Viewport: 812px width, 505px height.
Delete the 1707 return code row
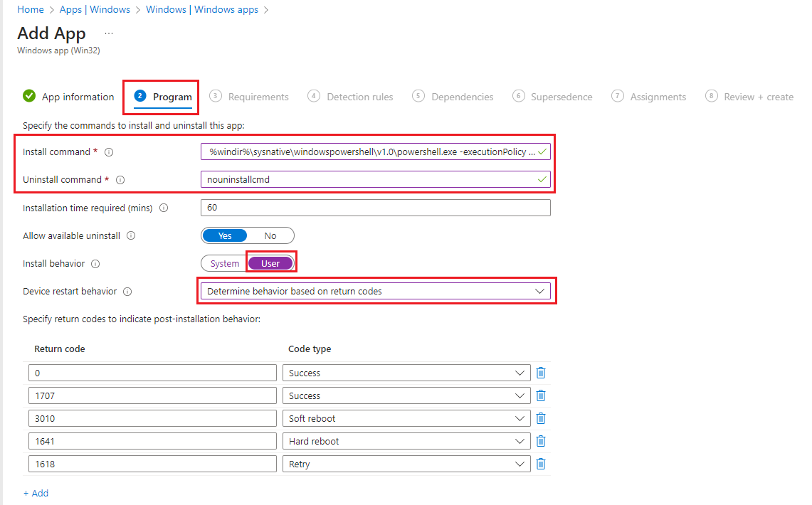540,395
